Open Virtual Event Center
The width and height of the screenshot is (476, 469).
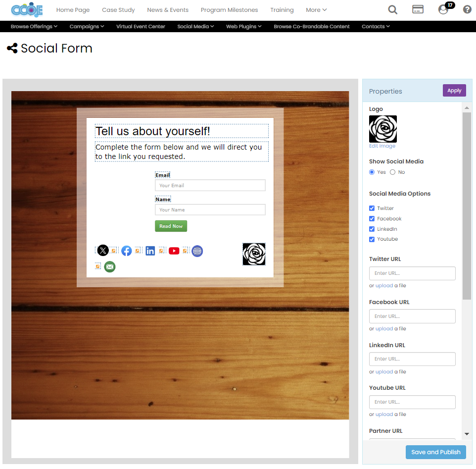[x=141, y=26]
